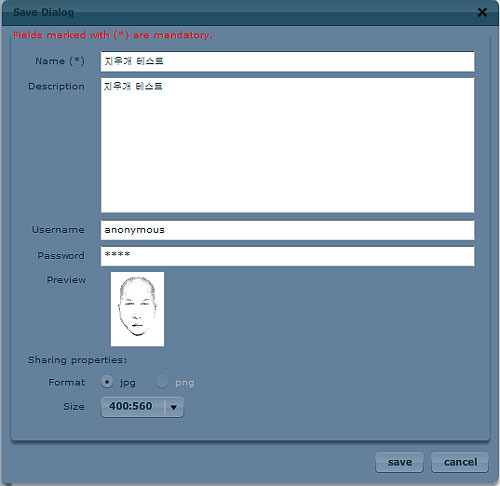Click the 'Sharing properties:' label
Viewport: 500px width, 486px height.
tap(77, 360)
